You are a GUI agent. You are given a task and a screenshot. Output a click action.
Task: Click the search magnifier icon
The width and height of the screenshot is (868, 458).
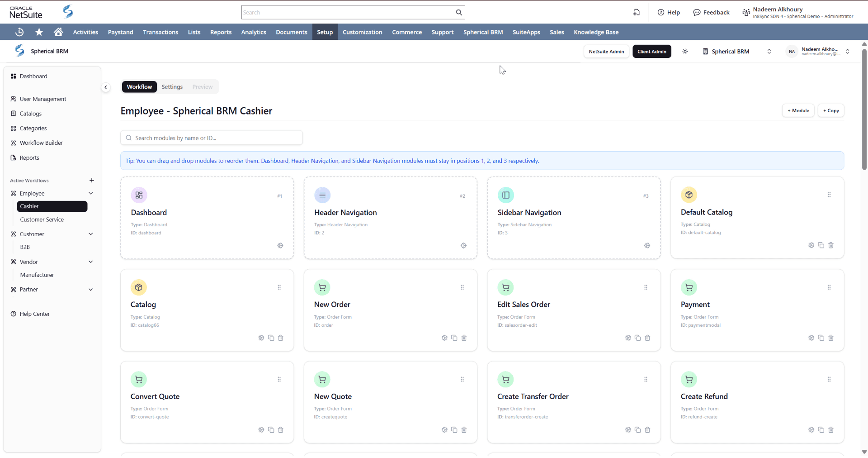459,13
